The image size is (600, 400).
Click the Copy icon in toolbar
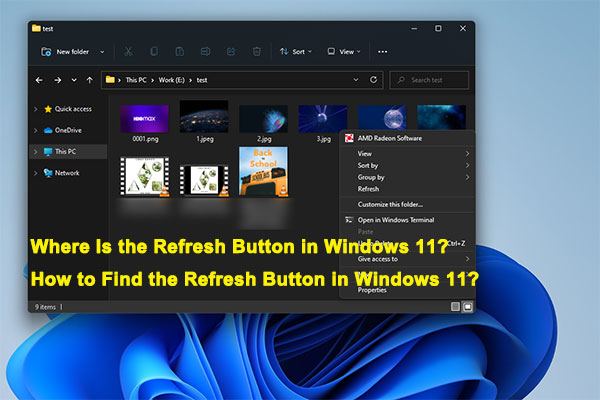[154, 51]
